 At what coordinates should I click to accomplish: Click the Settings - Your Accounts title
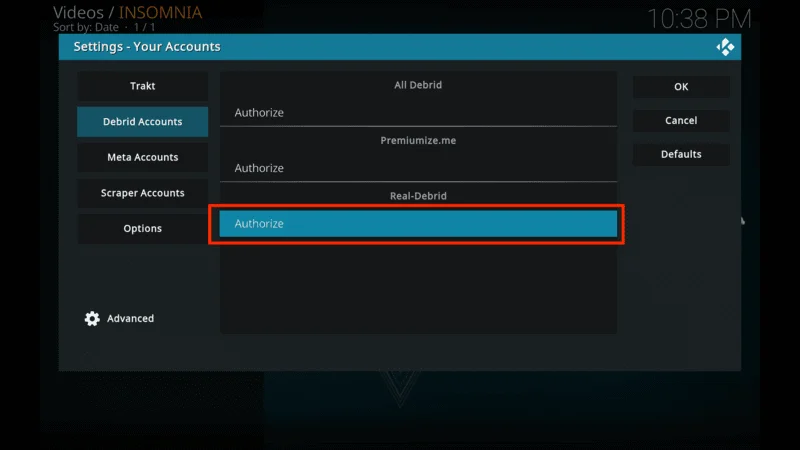coord(147,46)
